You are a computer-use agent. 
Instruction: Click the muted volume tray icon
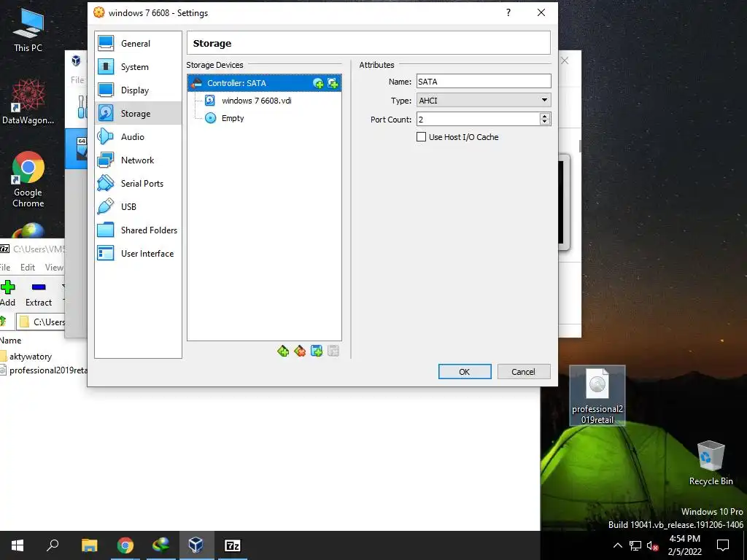click(x=653, y=545)
